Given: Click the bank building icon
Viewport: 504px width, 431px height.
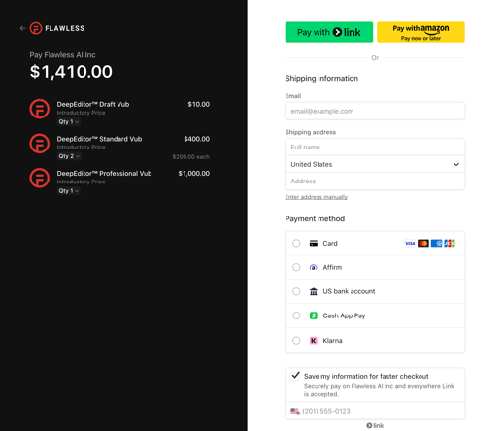Looking at the screenshot, I should (x=314, y=291).
